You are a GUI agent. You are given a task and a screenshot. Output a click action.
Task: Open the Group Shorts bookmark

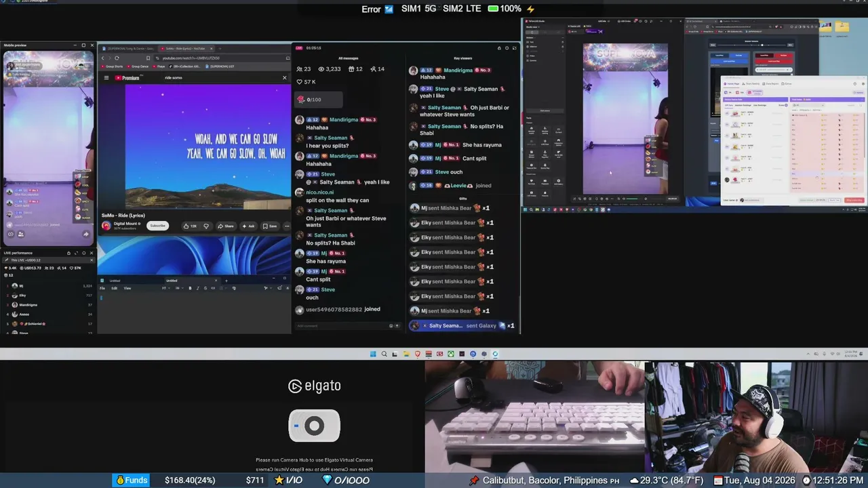[x=113, y=66]
